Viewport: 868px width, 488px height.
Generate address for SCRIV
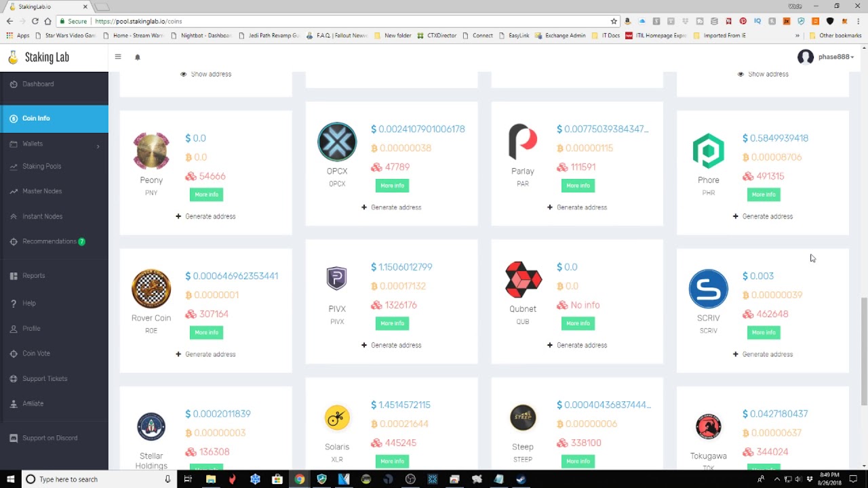coord(763,354)
